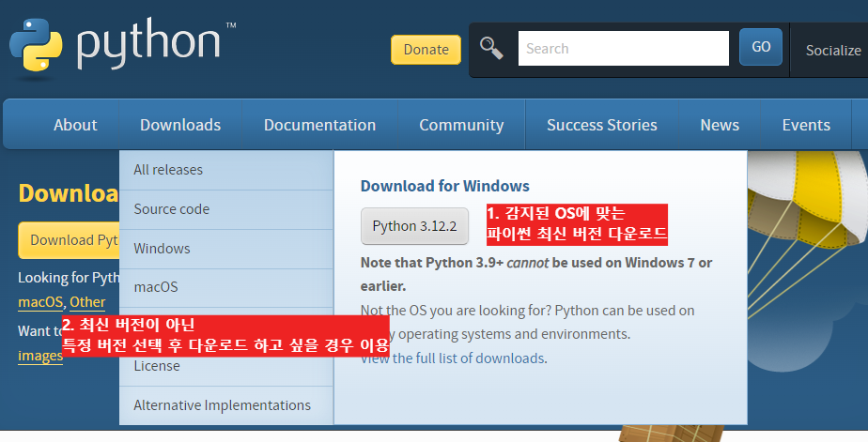Open the Events menu

pos(806,125)
